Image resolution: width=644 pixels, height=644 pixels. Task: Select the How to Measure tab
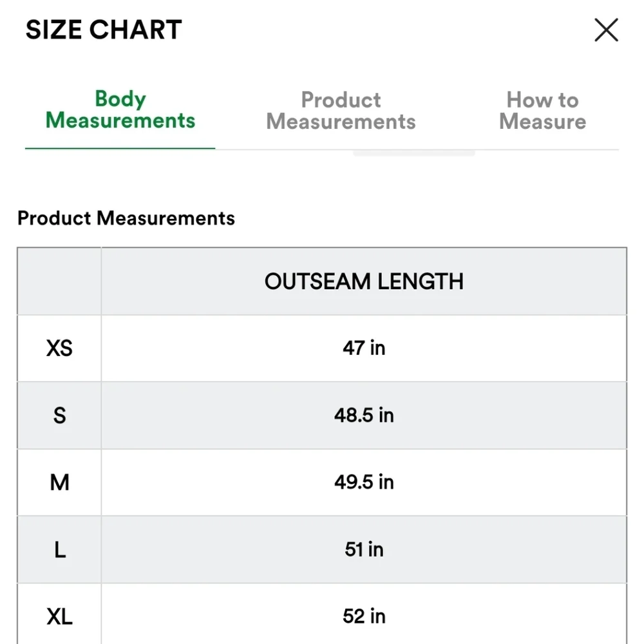[542, 111]
